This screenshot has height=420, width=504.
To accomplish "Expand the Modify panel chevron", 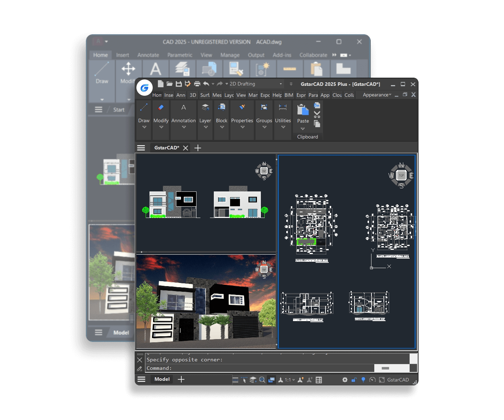I will [x=161, y=127].
